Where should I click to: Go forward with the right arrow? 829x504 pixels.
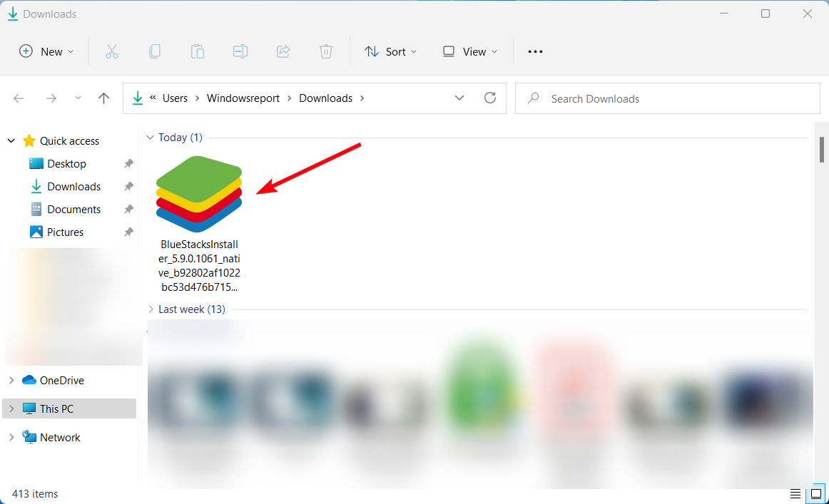coord(51,98)
